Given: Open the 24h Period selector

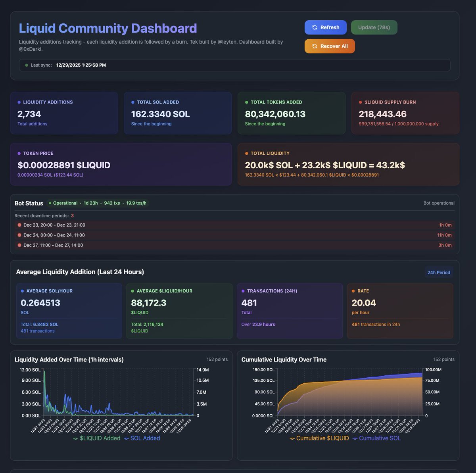Looking at the screenshot, I should pos(439,273).
